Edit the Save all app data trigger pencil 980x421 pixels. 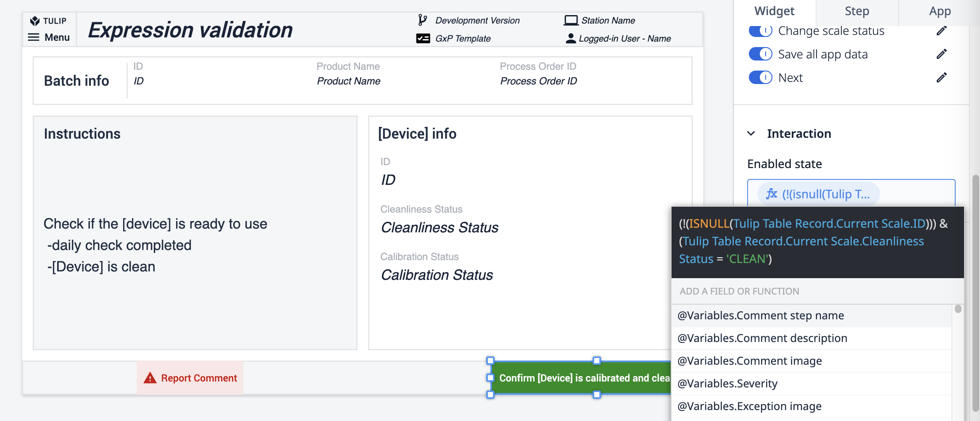(942, 54)
